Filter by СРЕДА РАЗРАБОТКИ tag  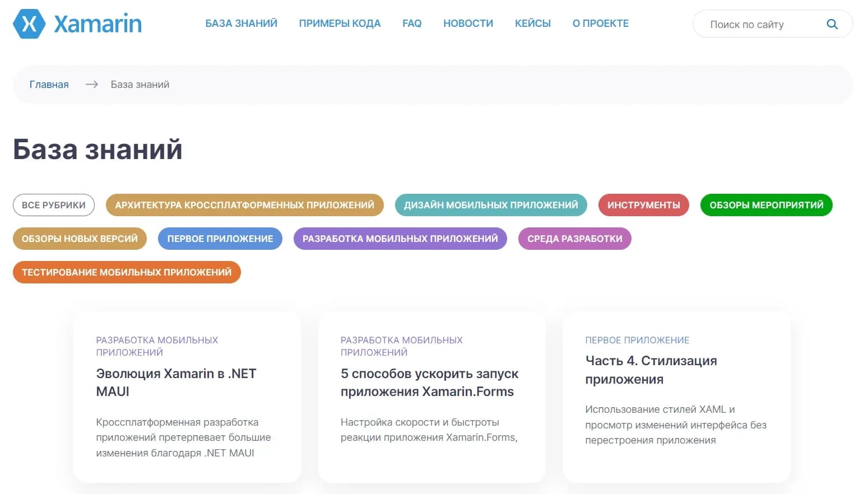click(574, 239)
